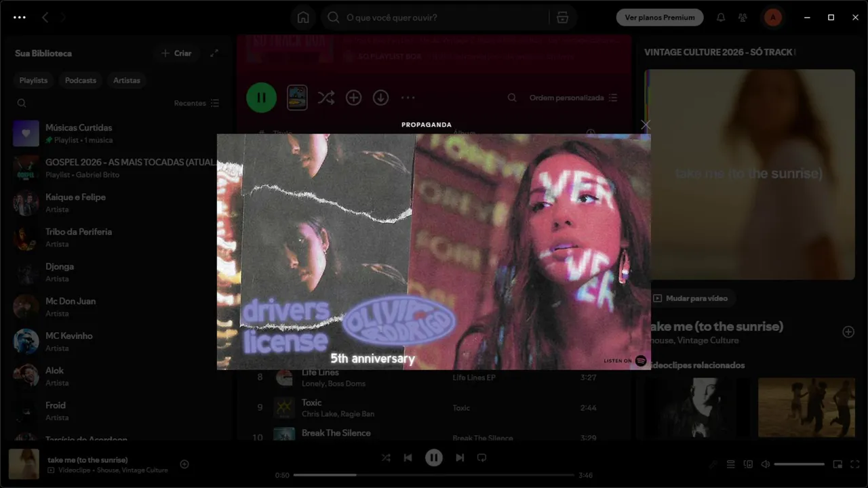868x488 pixels.
Task: Toggle shuffle for the playlist
Action: click(x=326, y=98)
